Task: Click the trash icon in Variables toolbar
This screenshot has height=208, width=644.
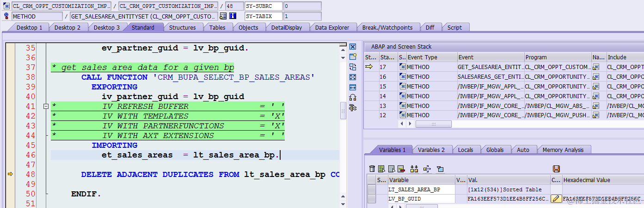Action: (x=372, y=169)
